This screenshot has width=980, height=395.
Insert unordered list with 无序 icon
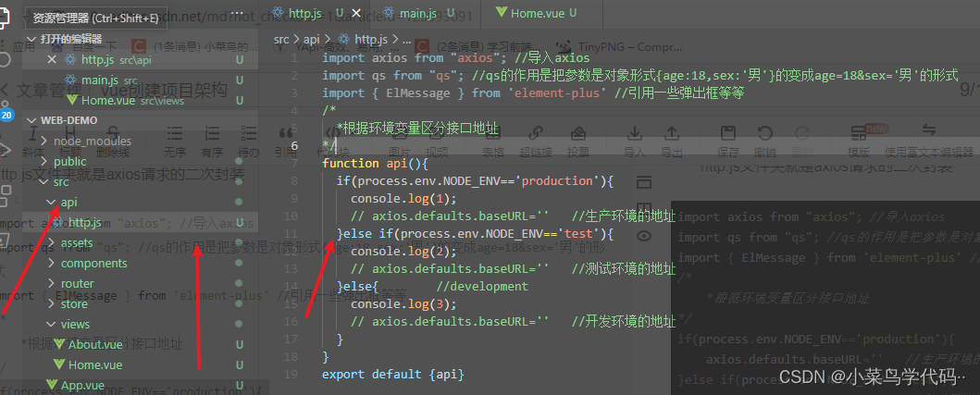[x=175, y=133]
